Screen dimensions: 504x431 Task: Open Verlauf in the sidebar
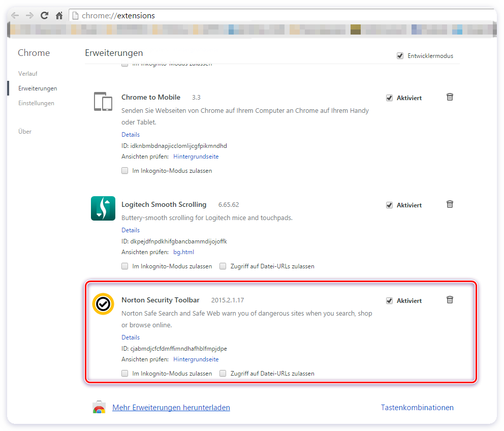tap(27, 73)
